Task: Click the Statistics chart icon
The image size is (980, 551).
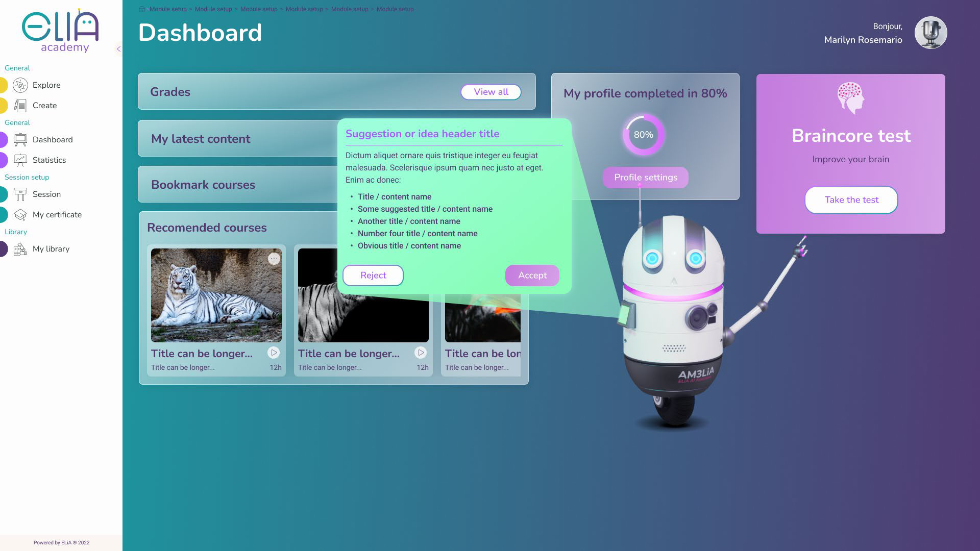Action: [x=20, y=160]
